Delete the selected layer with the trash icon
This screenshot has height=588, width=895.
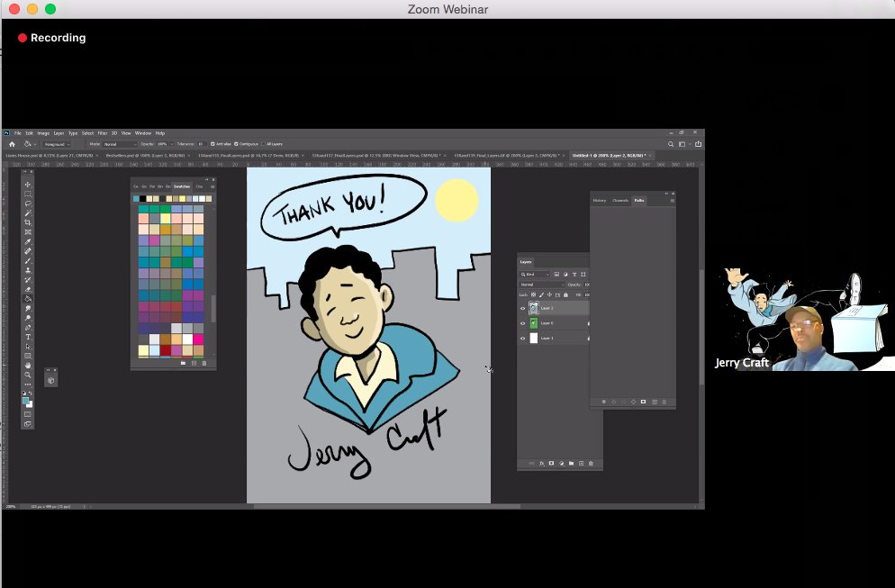591,464
